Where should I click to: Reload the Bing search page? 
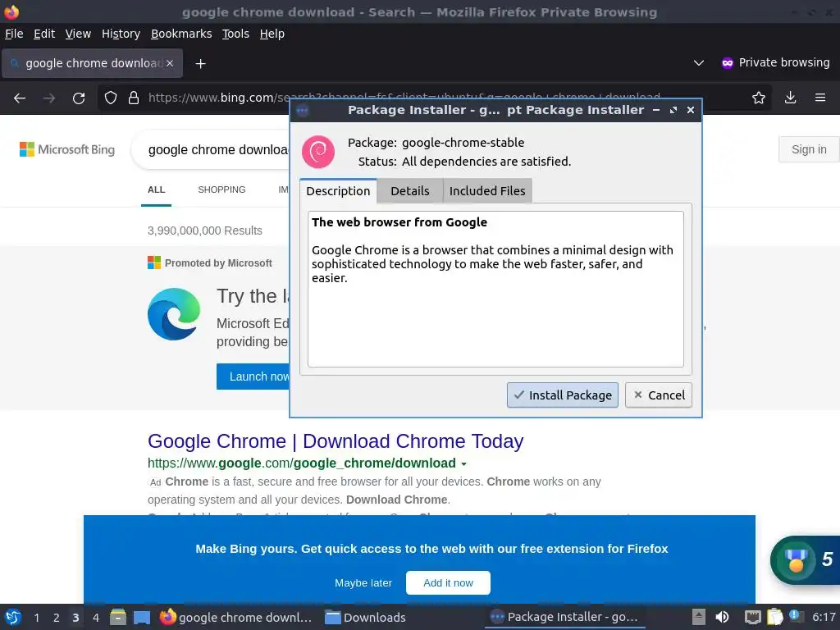click(79, 98)
